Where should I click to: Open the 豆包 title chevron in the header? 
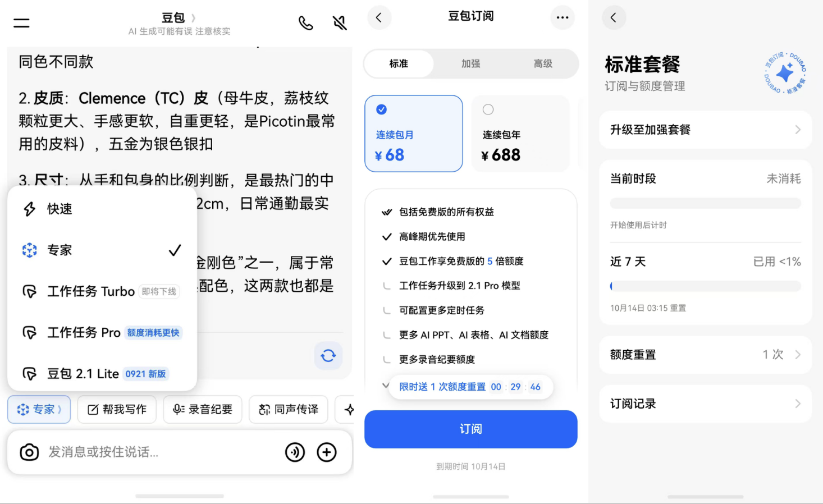click(x=194, y=18)
